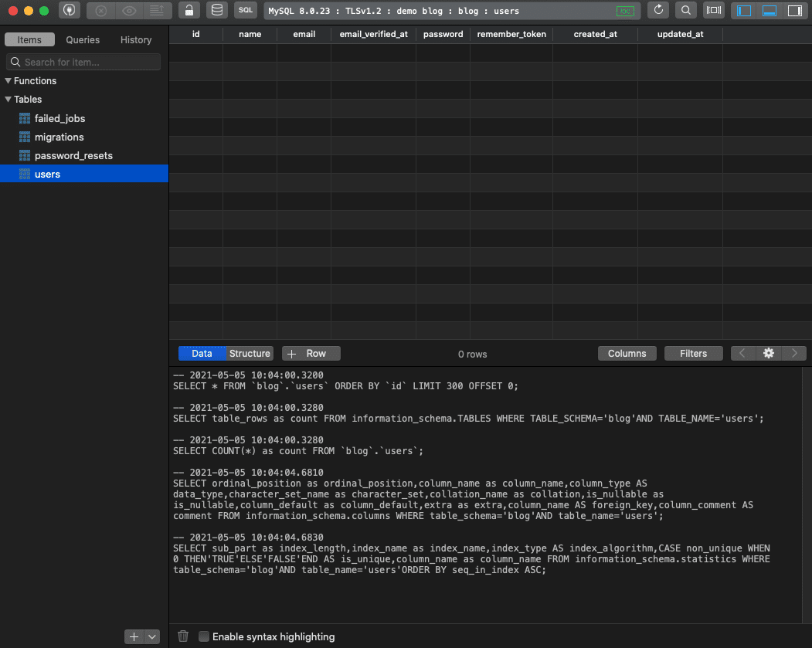Collapse the Functions section
The width and height of the screenshot is (812, 648).
coord(8,81)
